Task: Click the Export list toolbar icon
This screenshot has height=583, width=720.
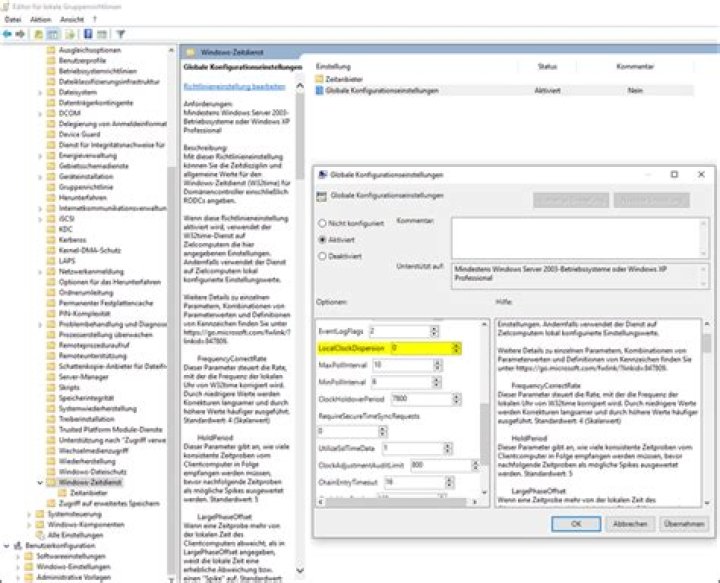Action: point(70,34)
